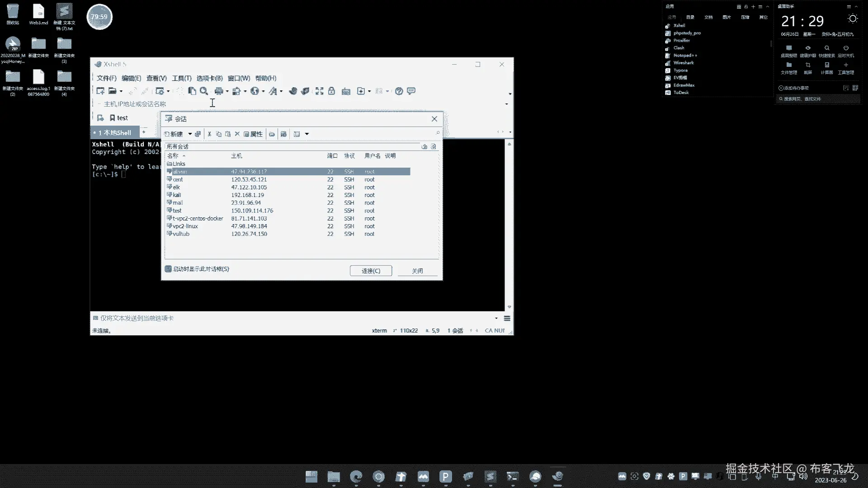Image resolution: width=868 pixels, height=488 pixels.
Task: Select the vulhub session entry
Action: [181, 234]
